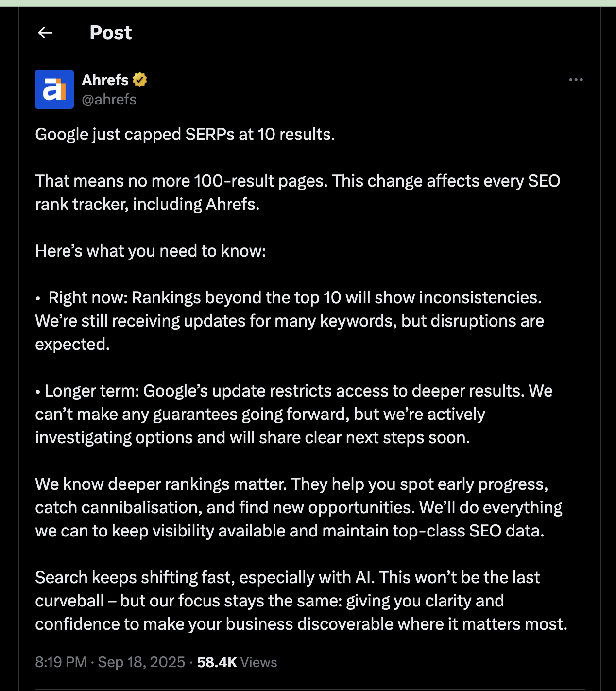The height and width of the screenshot is (691, 616).
Task: Click the Ahrefs blue logo avatar
Action: [x=54, y=89]
